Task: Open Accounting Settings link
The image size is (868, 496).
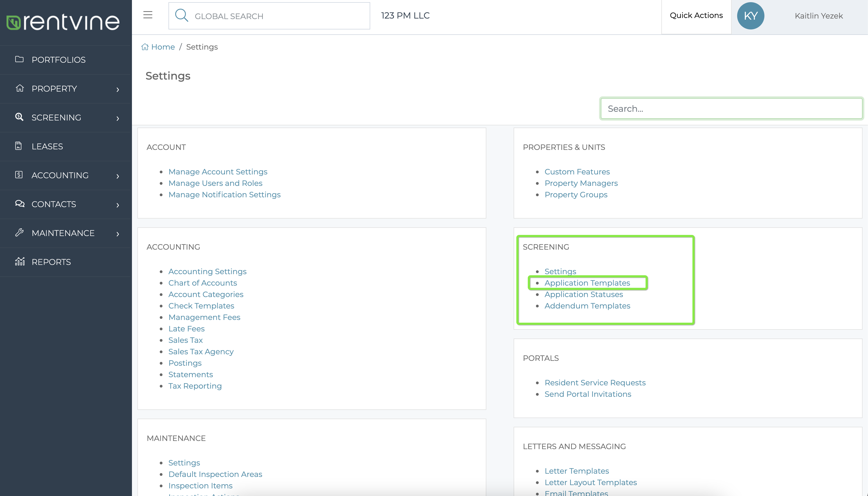Action: pyautogui.click(x=207, y=271)
